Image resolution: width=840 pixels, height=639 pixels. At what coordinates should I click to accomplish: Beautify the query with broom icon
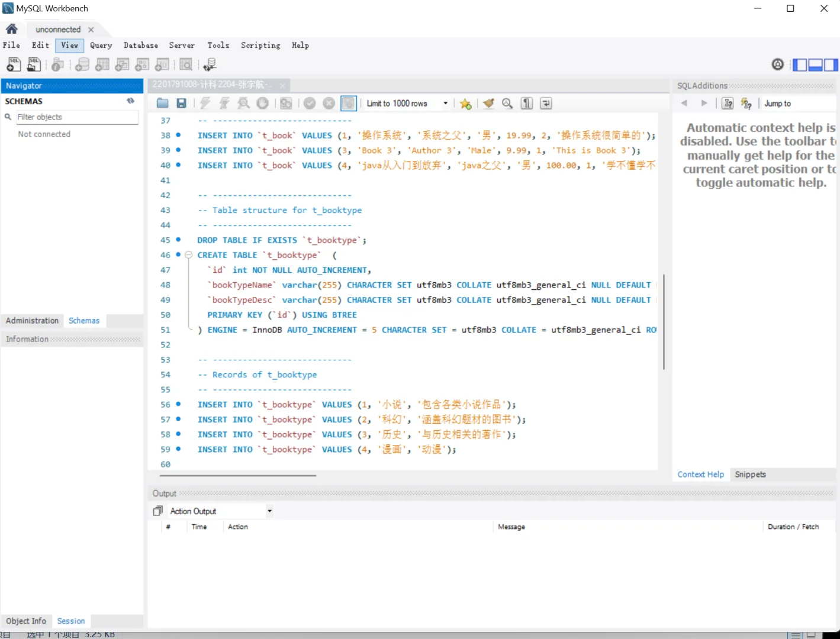point(488,104)
